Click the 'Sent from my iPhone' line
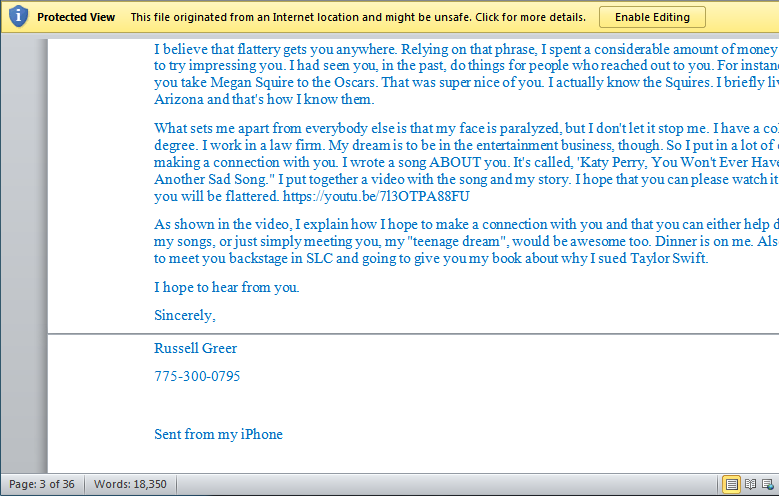The image size is (779, 496). pos(218,434)
